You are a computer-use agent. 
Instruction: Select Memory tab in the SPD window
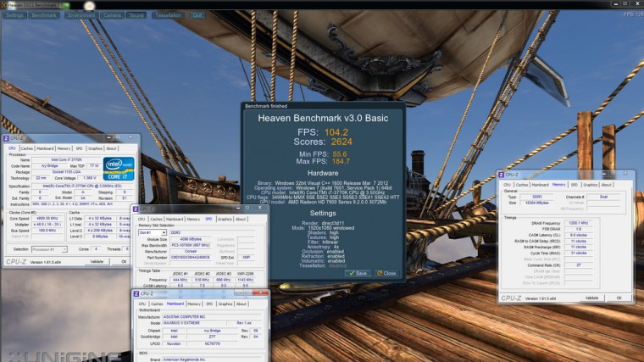coord(193,219)
